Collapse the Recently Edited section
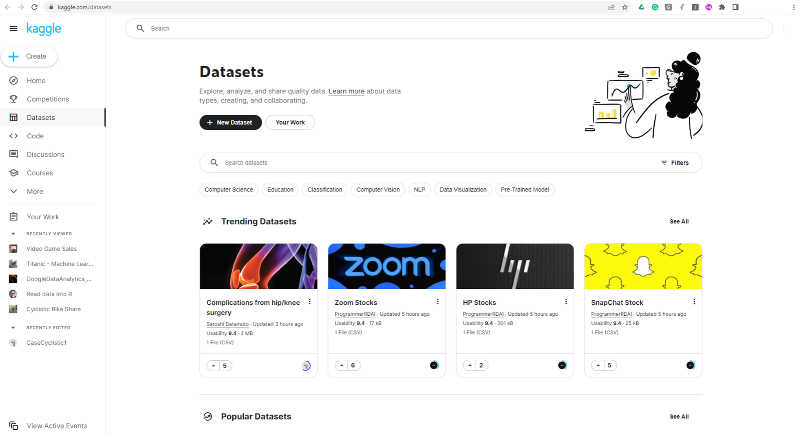 [13, 327]
